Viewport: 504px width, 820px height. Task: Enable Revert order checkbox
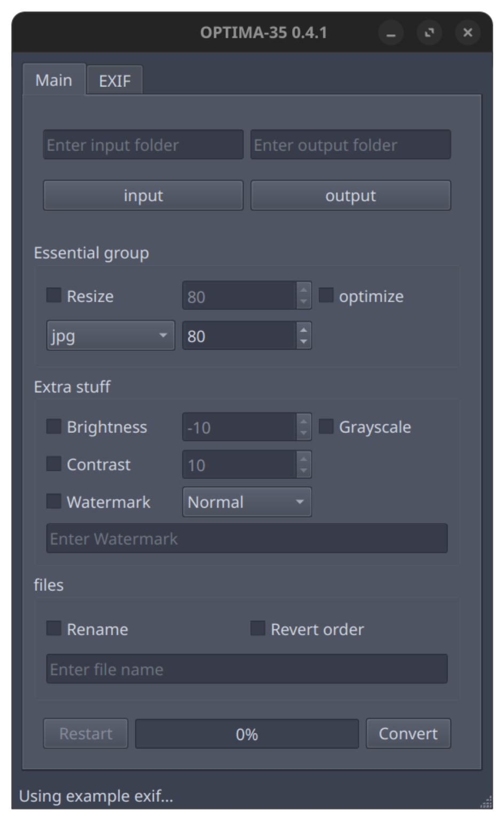[258, 628]
